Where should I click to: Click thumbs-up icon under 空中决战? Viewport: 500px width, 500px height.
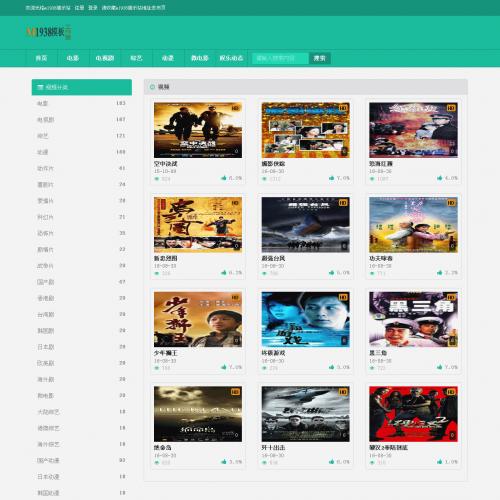pyautogui.click(x=224, y=178)
